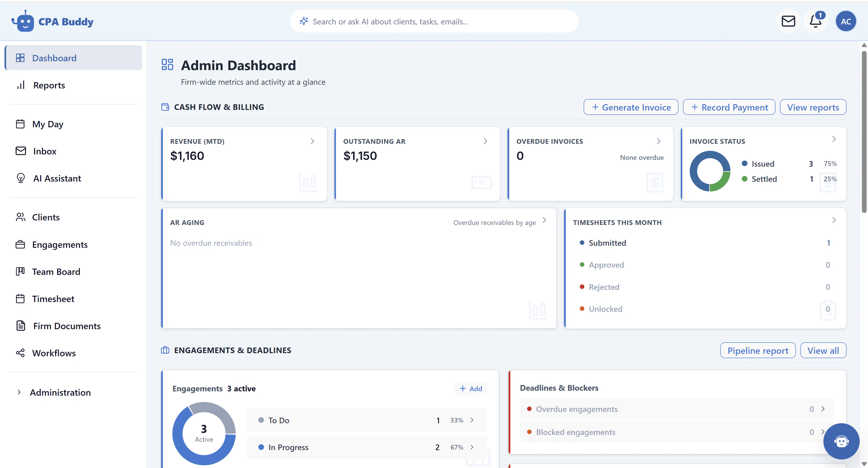Click the invoice status donut chart
Viewport: 868px width, 468px height.
[x=710, y=171]
